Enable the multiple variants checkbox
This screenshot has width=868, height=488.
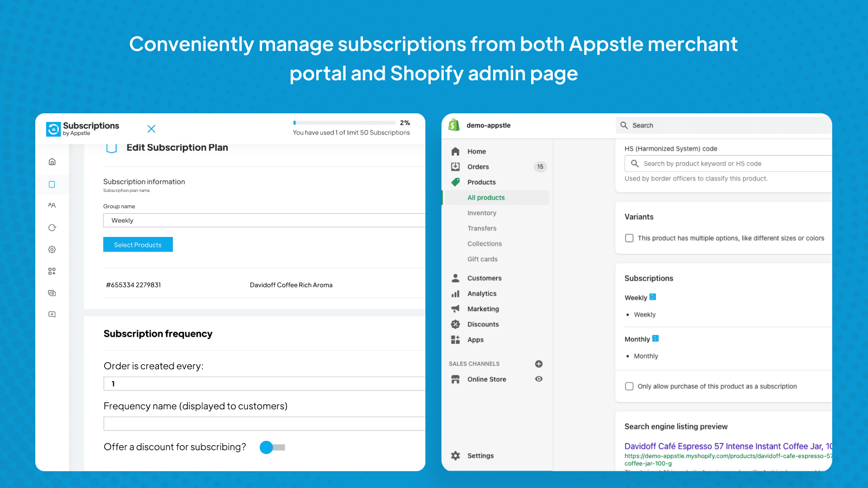tap(629, 237)
